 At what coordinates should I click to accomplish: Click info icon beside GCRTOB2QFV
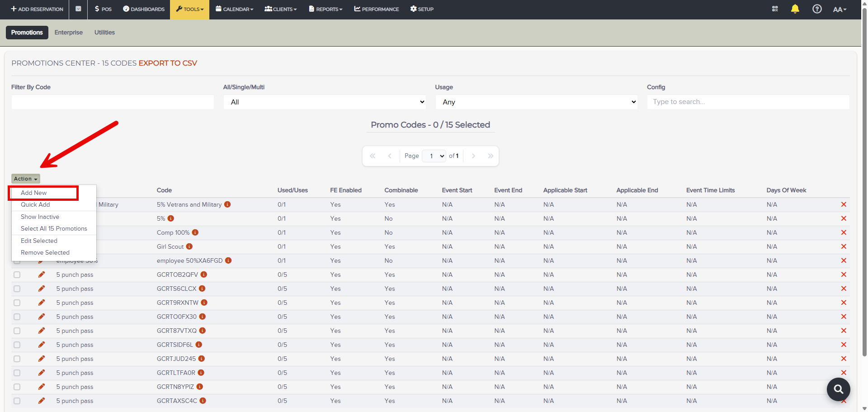pos(204,275)
